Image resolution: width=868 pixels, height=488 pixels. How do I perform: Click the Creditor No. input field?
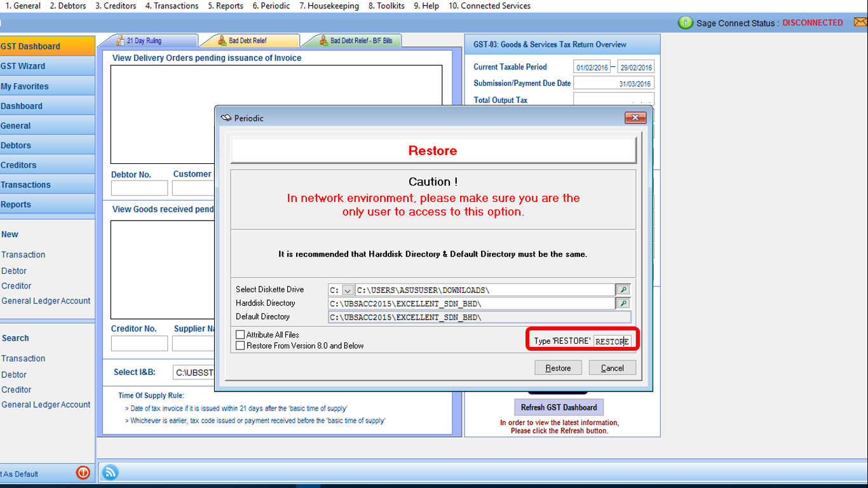(139, 343)
